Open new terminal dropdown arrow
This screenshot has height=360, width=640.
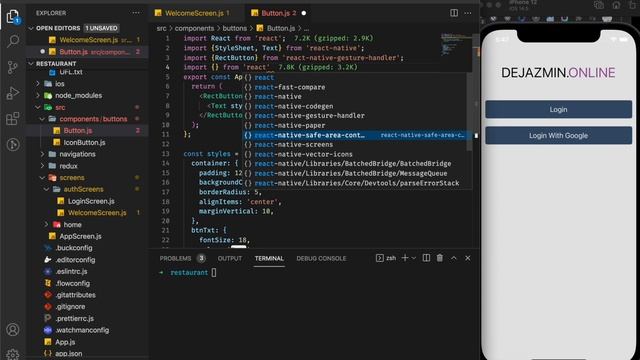pyautogui.click(x=413, y=258)
